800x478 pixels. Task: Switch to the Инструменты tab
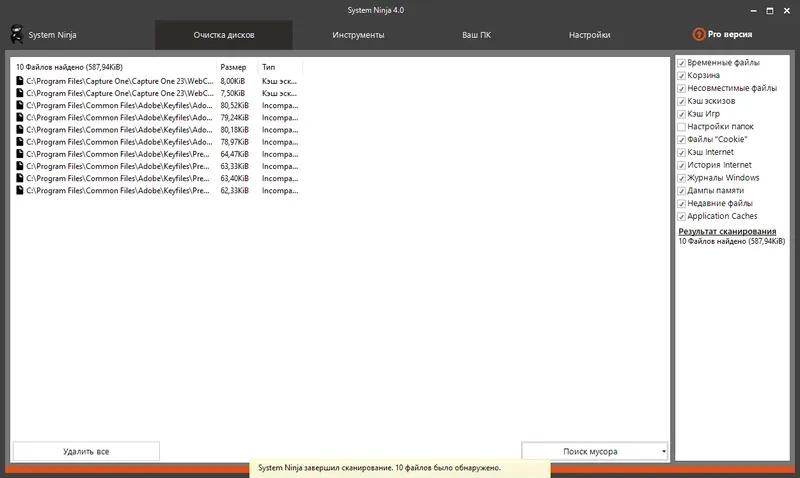click(358, 35)
